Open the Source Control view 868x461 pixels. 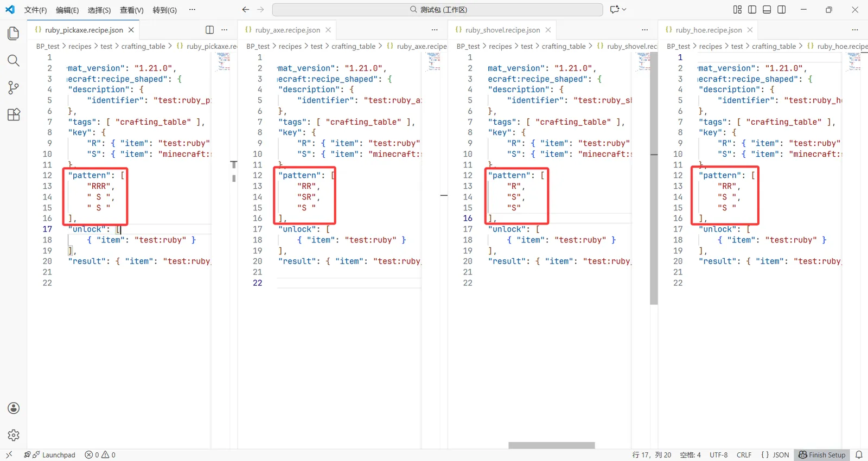click(x=14, y=87)
